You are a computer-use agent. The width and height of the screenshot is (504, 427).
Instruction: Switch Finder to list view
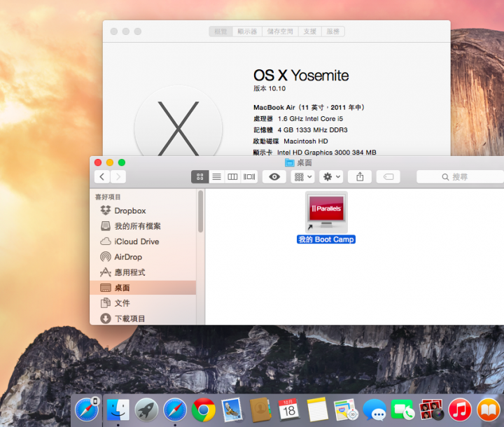tap(216, 177)
